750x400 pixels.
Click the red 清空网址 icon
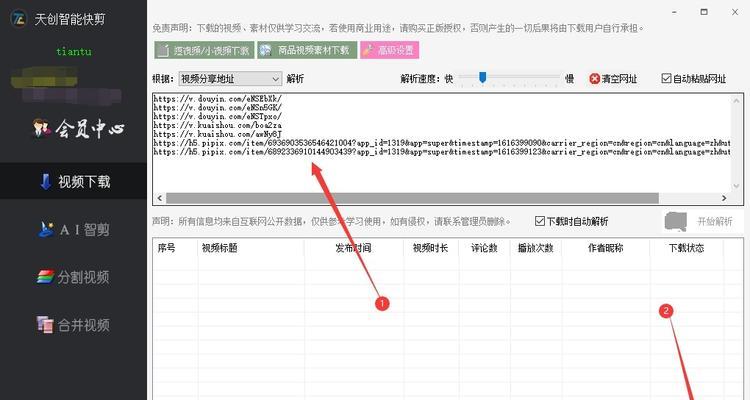point(595,79)
